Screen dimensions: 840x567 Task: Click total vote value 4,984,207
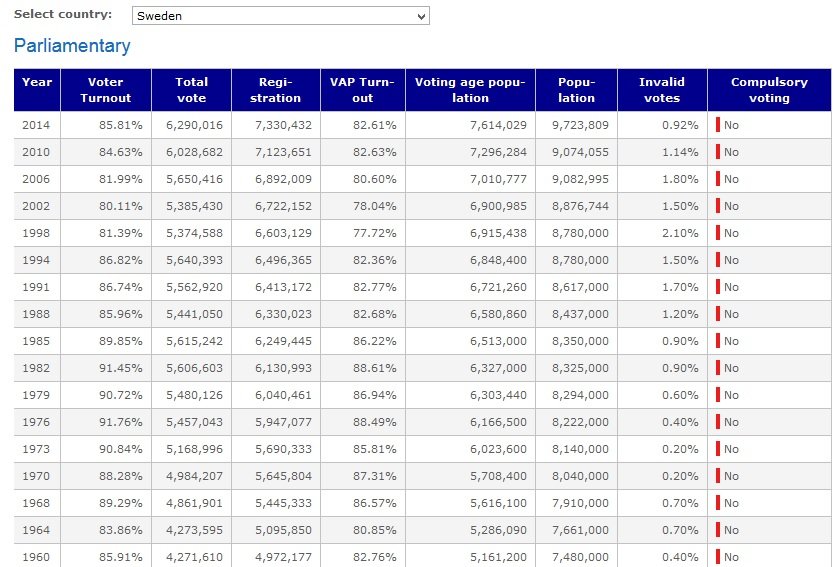point(194,476)
